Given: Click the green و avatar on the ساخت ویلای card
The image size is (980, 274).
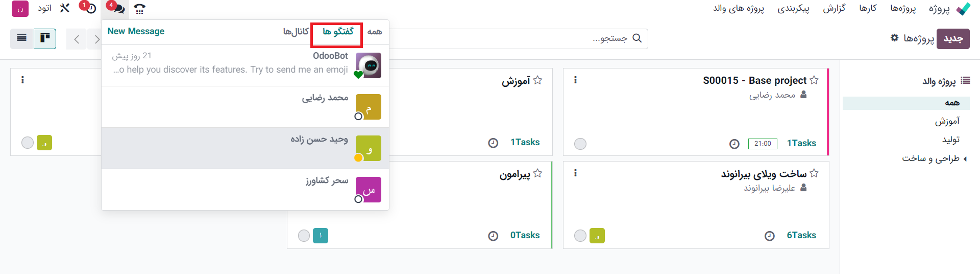Looking at the screenshot, I should coord(597,236).
